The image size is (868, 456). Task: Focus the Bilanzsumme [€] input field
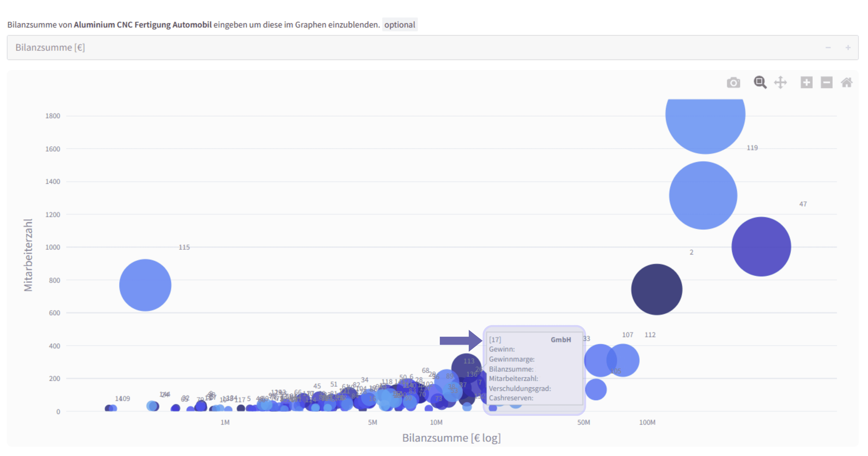404,48
